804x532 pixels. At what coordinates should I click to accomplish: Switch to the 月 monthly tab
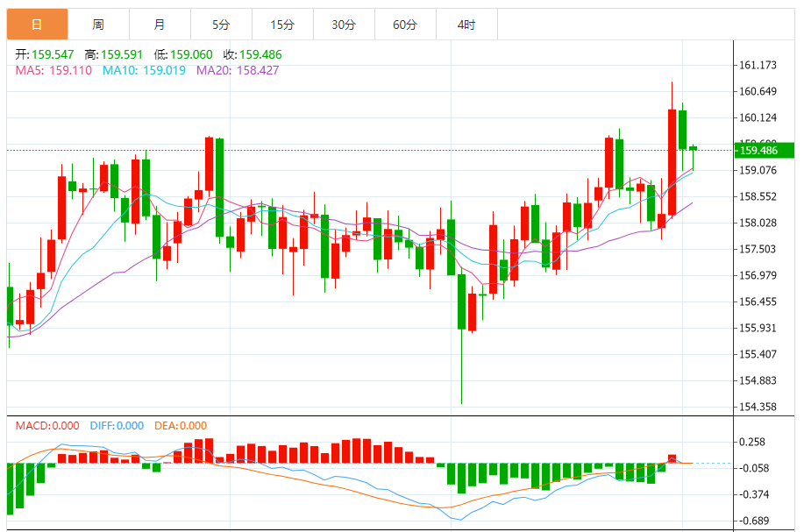click(x=160, y=24)
